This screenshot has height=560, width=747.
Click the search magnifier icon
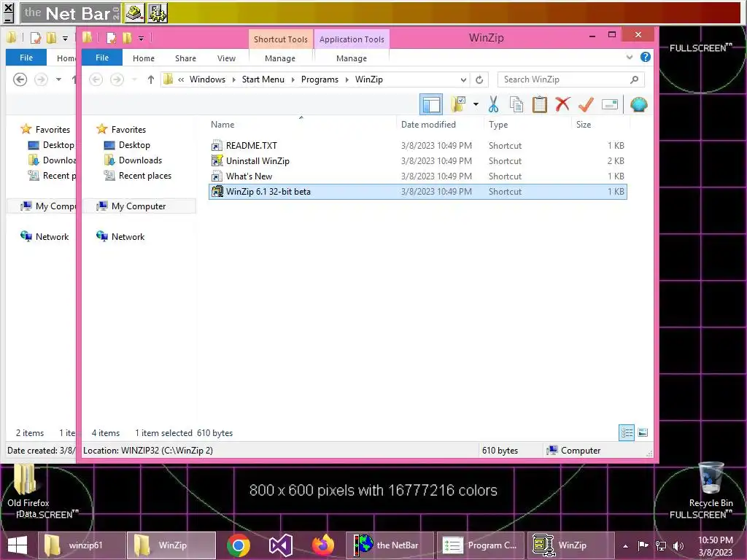coord(634,79)
